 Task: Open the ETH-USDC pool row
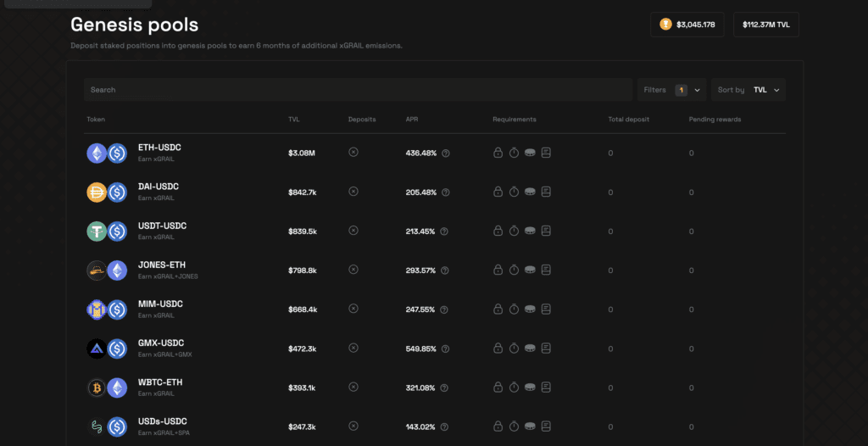point(435,153)
